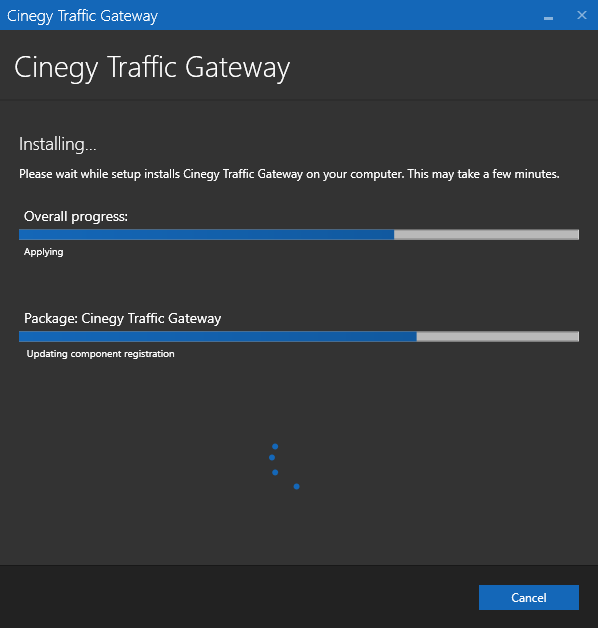
Task: Select the "Installing..." heading
Action: coord(58,144)
